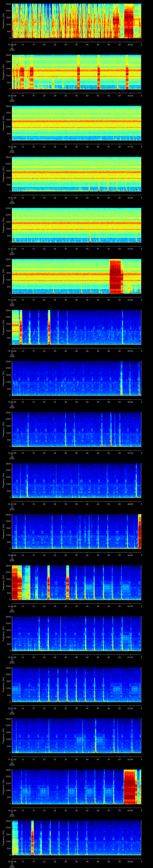Select the 15:47:05 timestamp label
The height and width of the screenshot is (868, 153).
[x=12, y=504]
